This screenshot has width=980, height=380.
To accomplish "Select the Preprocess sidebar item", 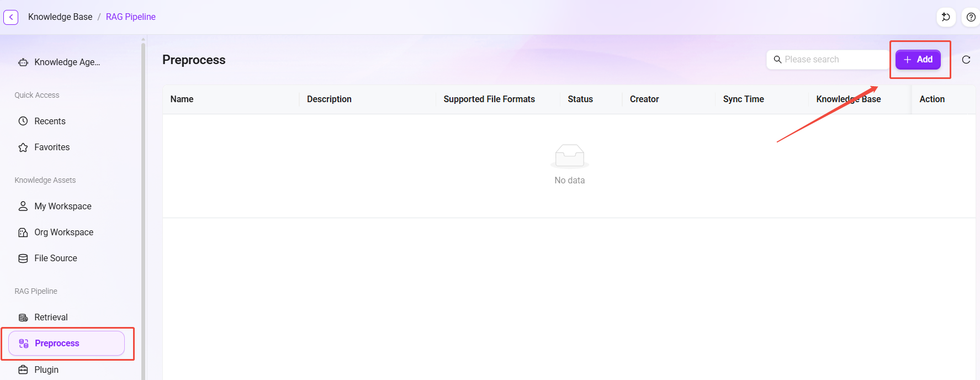I will pyautogui.click(x=66, y=344).
